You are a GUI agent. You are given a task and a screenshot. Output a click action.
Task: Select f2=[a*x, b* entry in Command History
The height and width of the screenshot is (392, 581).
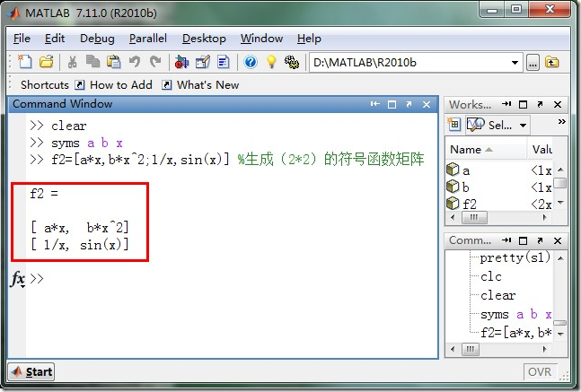tap(515, 333)
